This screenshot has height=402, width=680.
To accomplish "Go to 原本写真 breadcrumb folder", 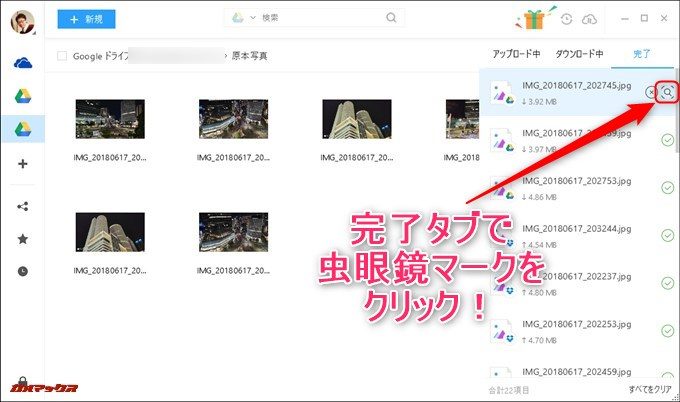I will (249, 56).
